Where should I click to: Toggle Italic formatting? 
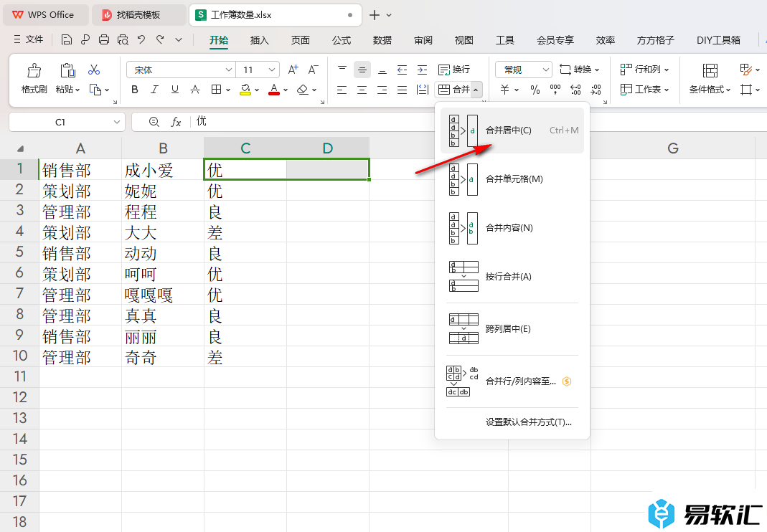pos(154,90)
